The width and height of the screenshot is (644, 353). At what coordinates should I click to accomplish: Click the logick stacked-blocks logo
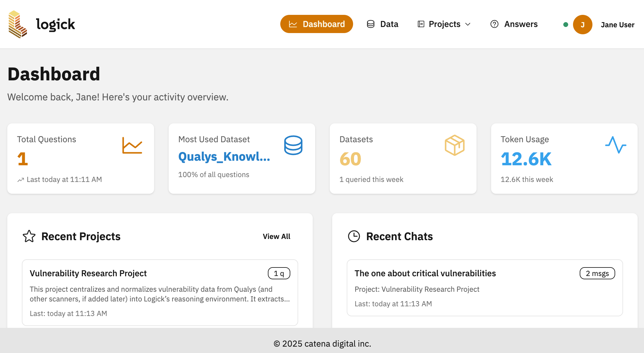[18, 24]
